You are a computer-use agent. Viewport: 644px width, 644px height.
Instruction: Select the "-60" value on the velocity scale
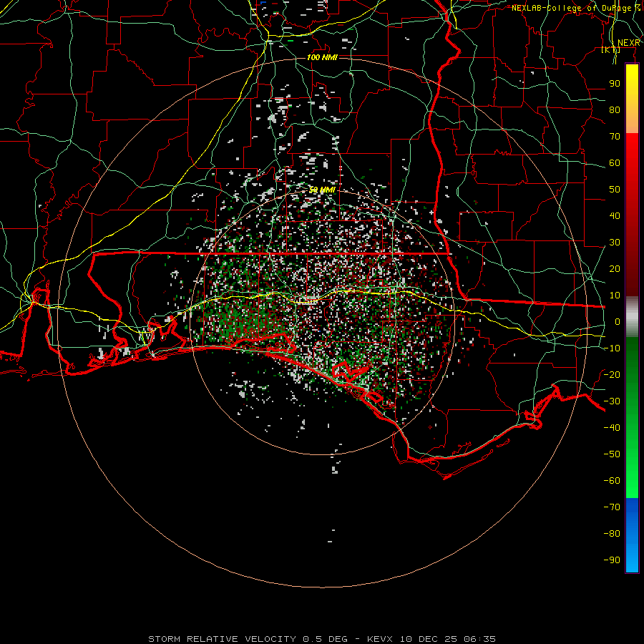pyautogui.click(x=612, y=481)
